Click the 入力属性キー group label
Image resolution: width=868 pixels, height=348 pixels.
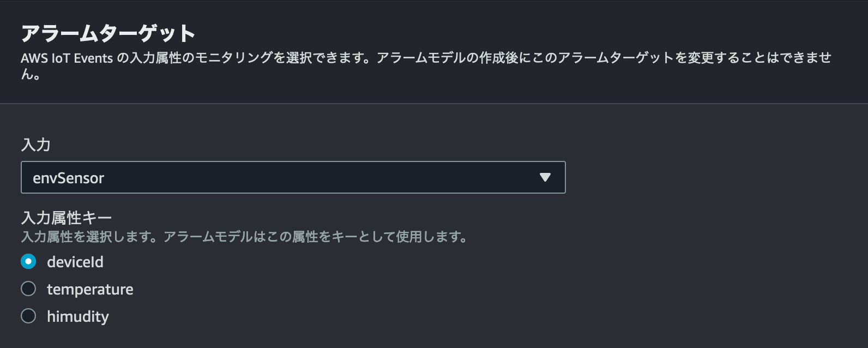pyautogui.click(x=66, y=218)
